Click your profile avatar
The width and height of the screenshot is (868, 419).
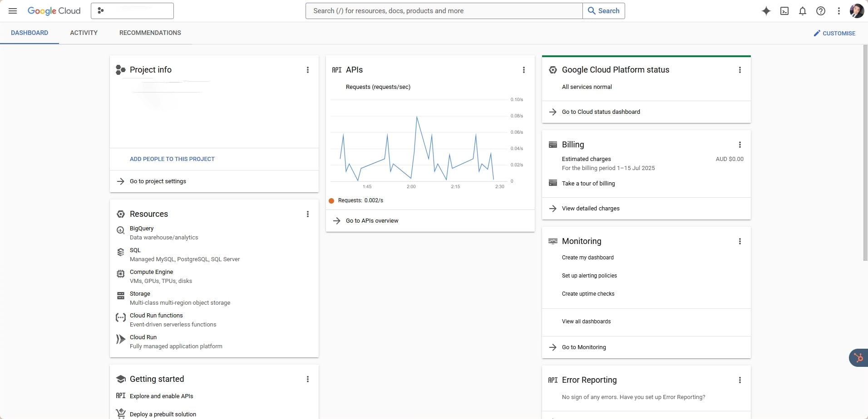[x=857, y=10]
